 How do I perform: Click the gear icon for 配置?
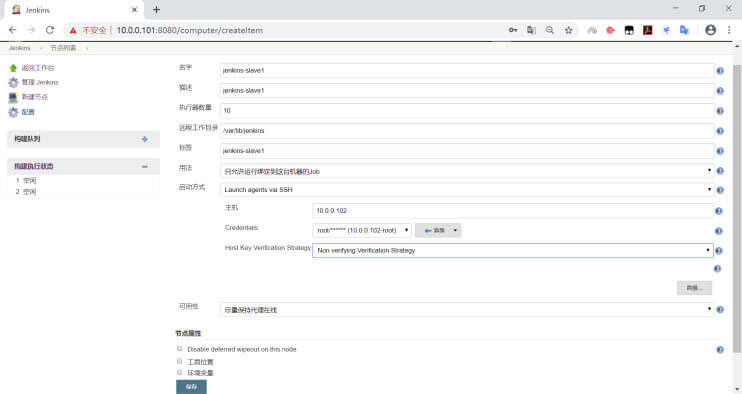(x=13, y=112)
